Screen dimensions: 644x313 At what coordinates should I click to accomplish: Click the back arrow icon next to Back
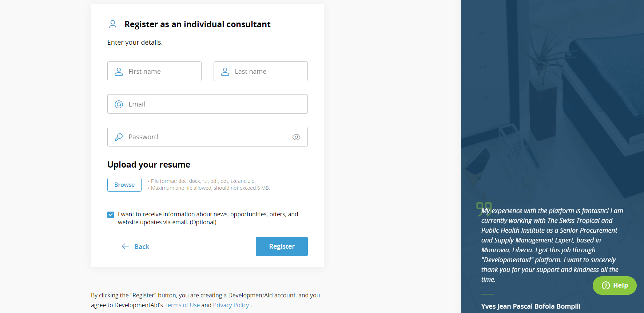tap(125, 246)
